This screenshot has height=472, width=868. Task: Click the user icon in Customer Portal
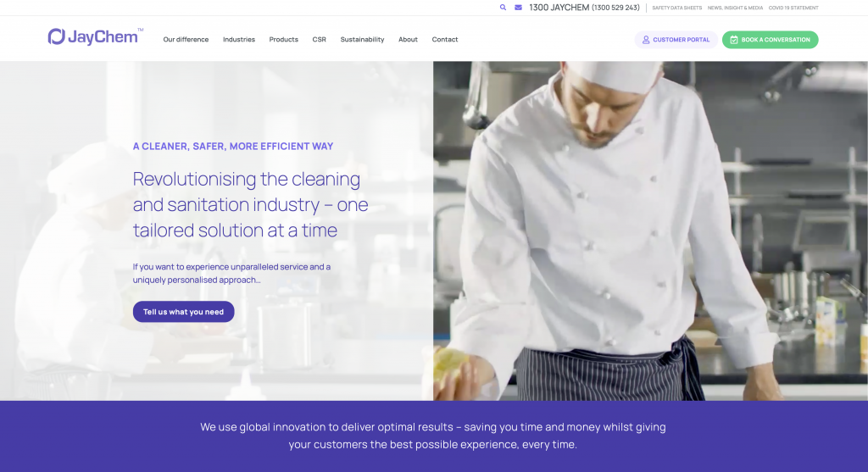[645, 40]
